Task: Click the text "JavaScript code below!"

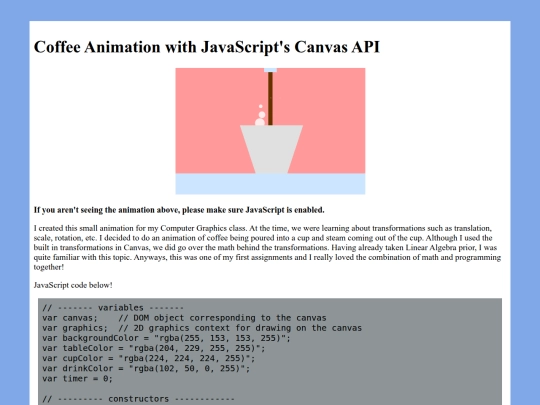Action: tap(73, 285)
